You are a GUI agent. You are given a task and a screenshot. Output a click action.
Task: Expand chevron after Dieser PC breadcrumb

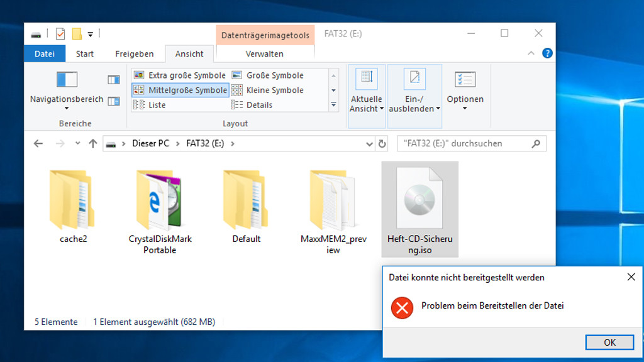tap(178, 144)
